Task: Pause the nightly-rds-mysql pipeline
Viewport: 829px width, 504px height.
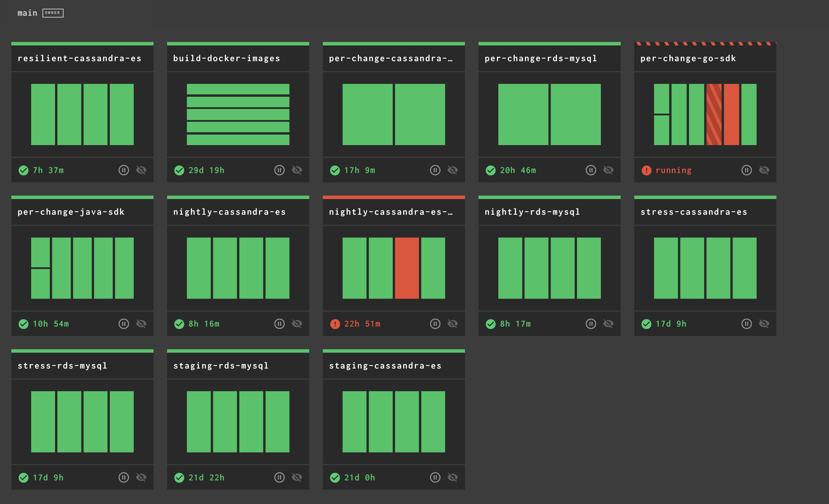Action: (x=590, y=324)
